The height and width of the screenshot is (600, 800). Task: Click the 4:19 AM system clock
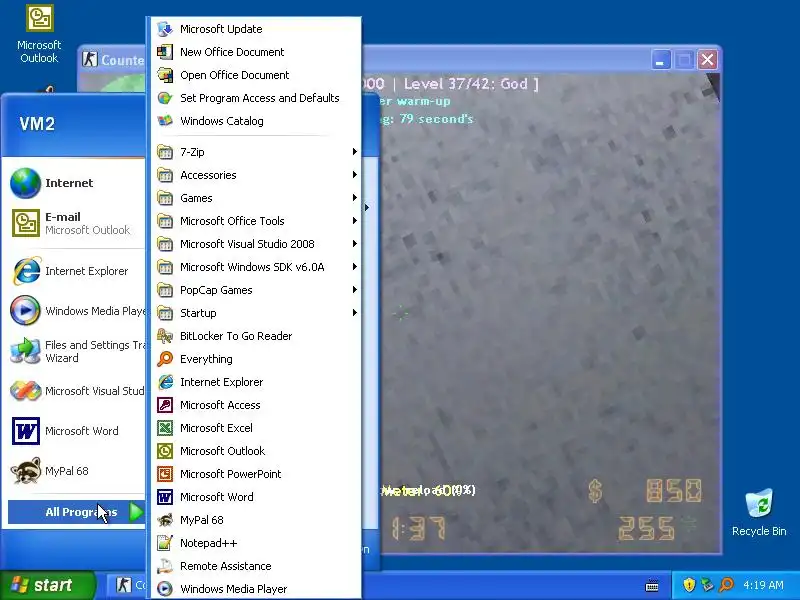(x=763, y=585)
